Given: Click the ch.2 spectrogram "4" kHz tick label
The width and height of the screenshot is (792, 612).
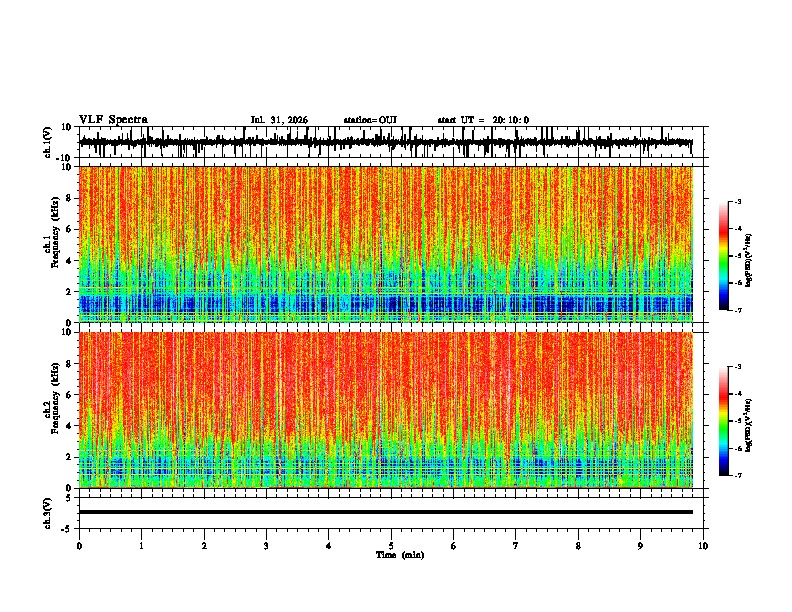Looking at the screenshot, I should 70,426.
